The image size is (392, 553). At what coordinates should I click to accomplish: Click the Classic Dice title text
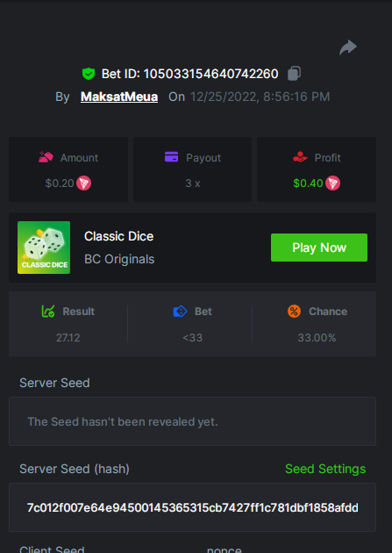tap(118, 236)
